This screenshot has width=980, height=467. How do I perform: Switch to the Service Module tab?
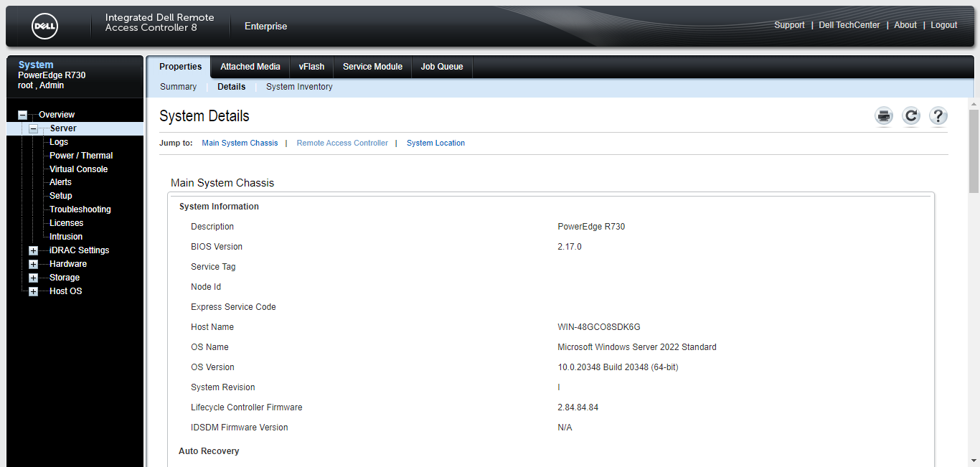pyautogui.click(x=372, y=67)
